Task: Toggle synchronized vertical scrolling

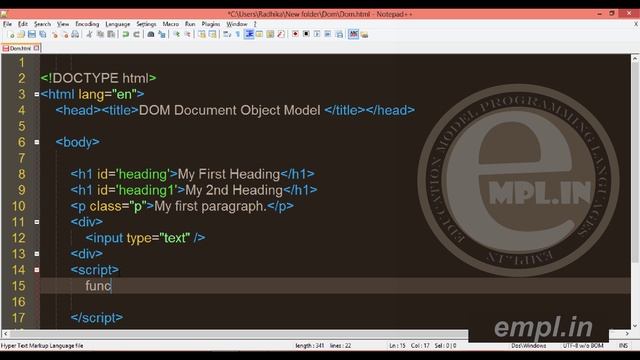Action: coord(202,35)
